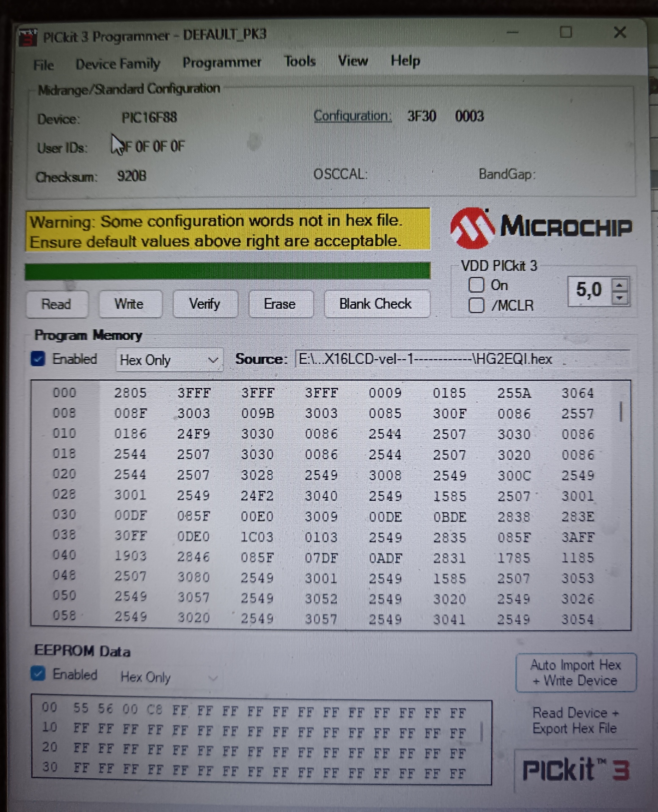Image resolution: width=658 pixels, height=812 pixels.
Task: Click the checksum value 920B
Action: (x=132, y=176)
